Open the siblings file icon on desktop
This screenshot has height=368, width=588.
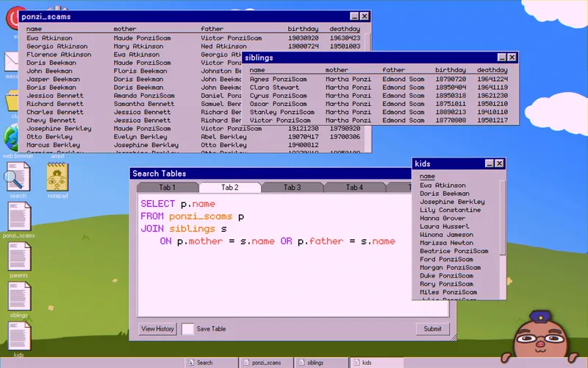(x=19, y=297)
